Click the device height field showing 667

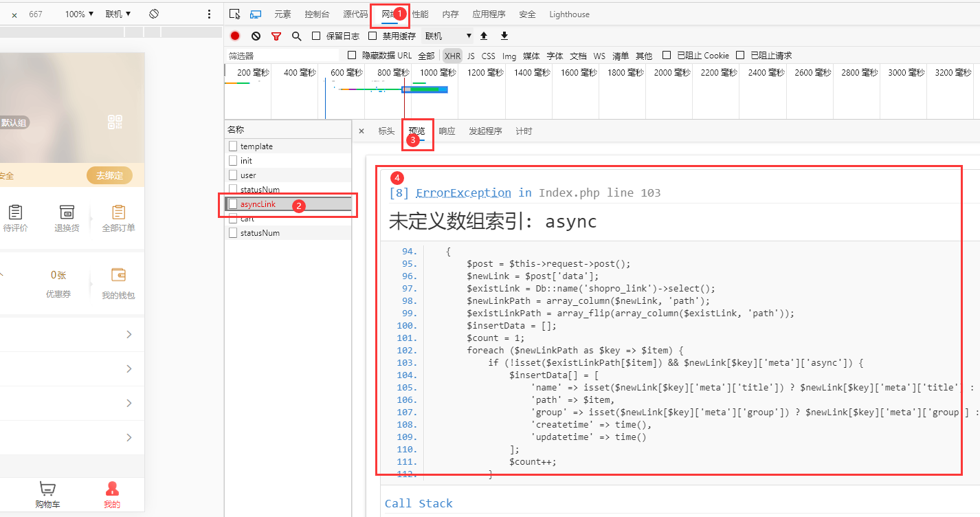point(36,14)
